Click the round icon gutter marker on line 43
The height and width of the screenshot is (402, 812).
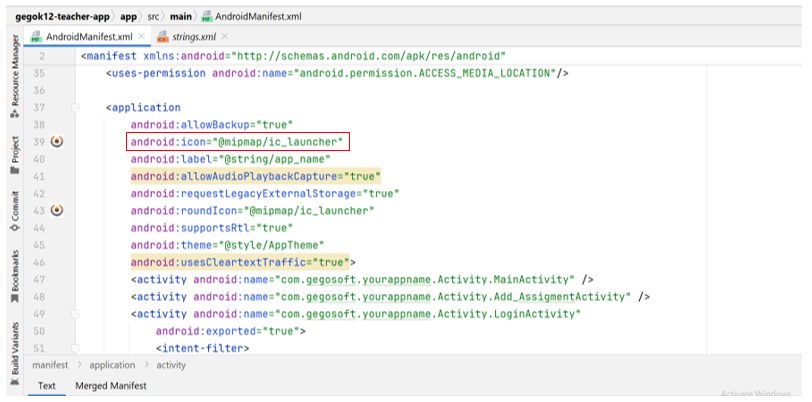(x=56, y=210)
